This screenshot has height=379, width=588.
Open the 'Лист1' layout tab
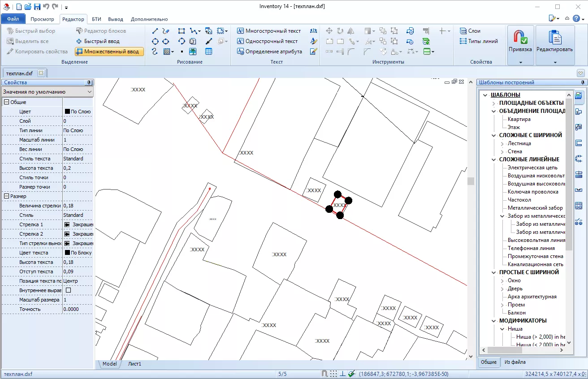coord(134,364)
